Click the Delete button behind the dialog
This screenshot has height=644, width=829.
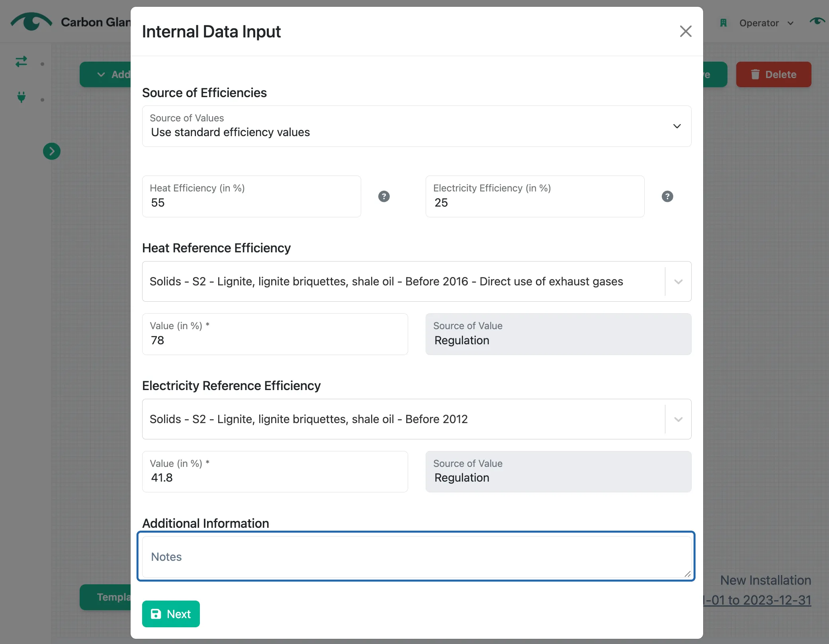[773, 74]
